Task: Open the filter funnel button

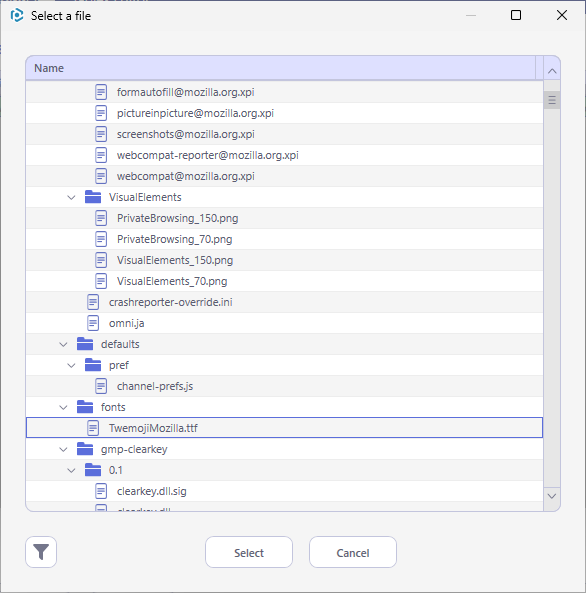Action: click(x=41, y=552)
